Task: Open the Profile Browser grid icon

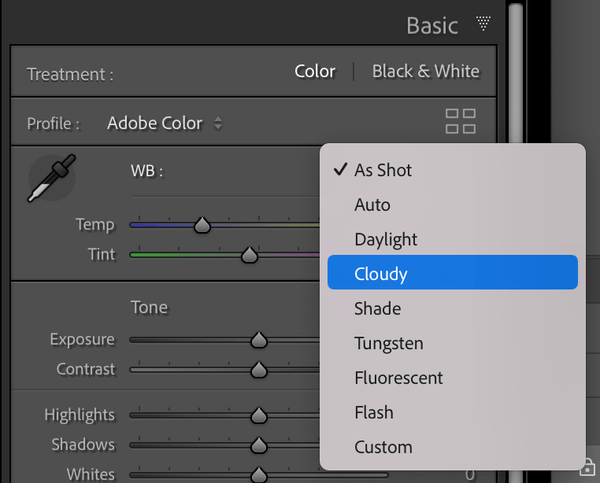Action: tap(461, 121)
